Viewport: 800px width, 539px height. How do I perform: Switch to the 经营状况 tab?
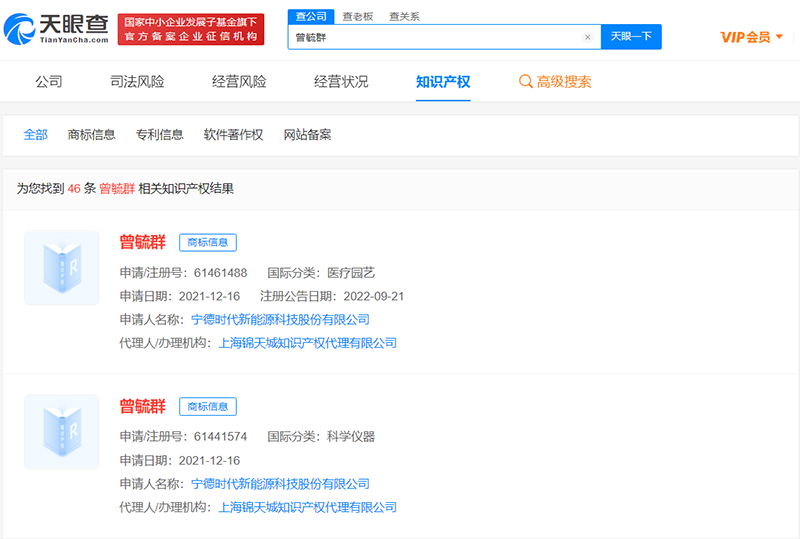coord(341,82)
